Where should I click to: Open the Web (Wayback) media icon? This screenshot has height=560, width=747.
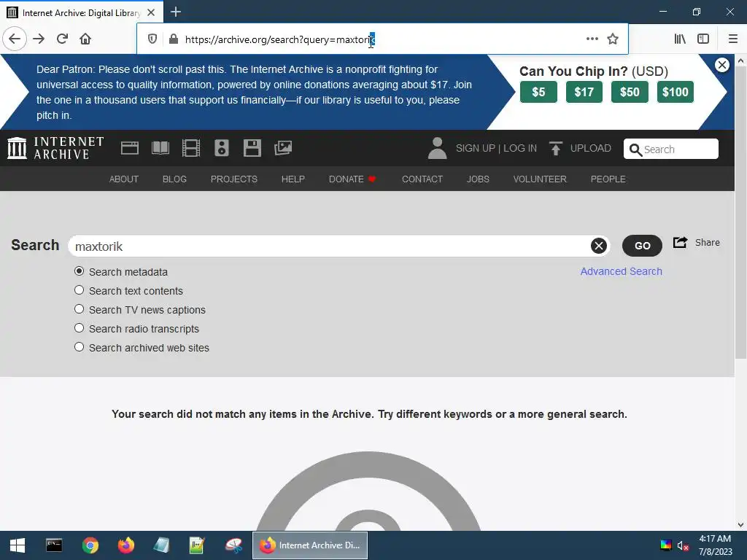point(130,148)
